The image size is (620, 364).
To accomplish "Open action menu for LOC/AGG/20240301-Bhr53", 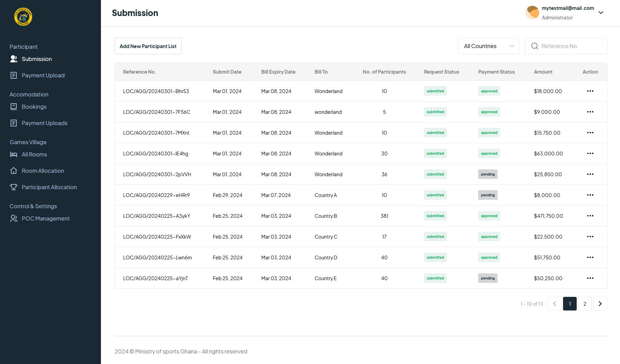I will point(590,91).
